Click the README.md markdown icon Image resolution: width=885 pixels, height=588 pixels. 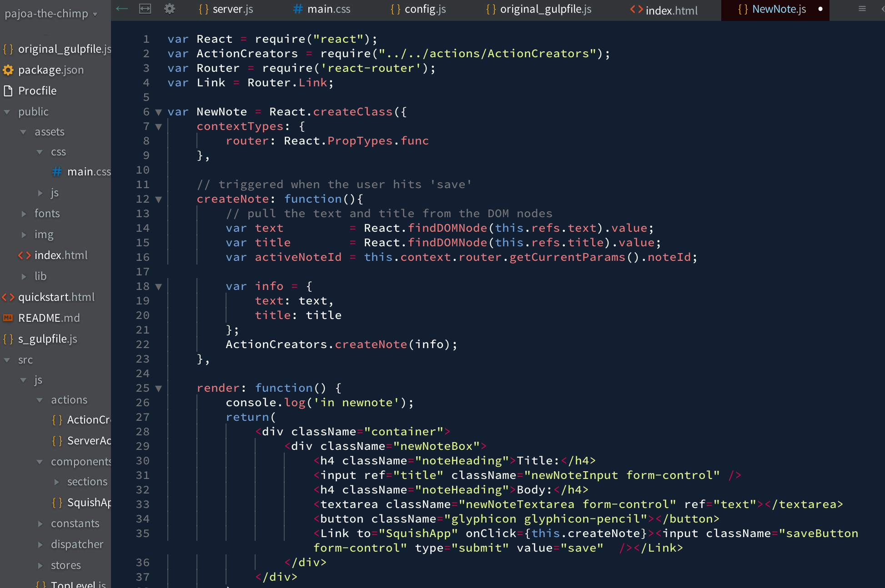tap(8, 318)
